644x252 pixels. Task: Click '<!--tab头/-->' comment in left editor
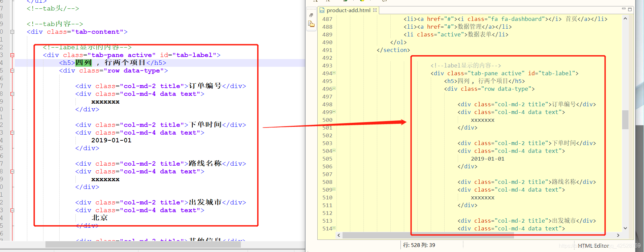click(53, 8)
